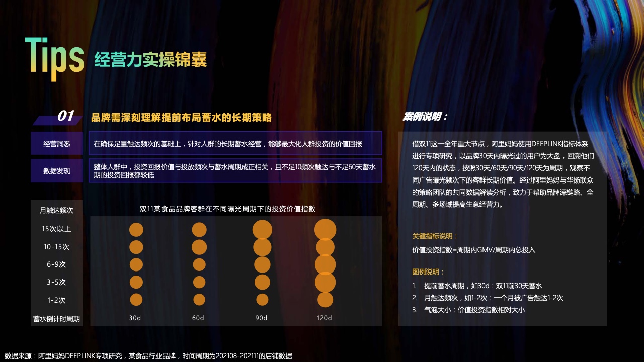644x362 pixels.
Task: Click the "经营洞悉" label box
Action: click(x=57, y=144)
